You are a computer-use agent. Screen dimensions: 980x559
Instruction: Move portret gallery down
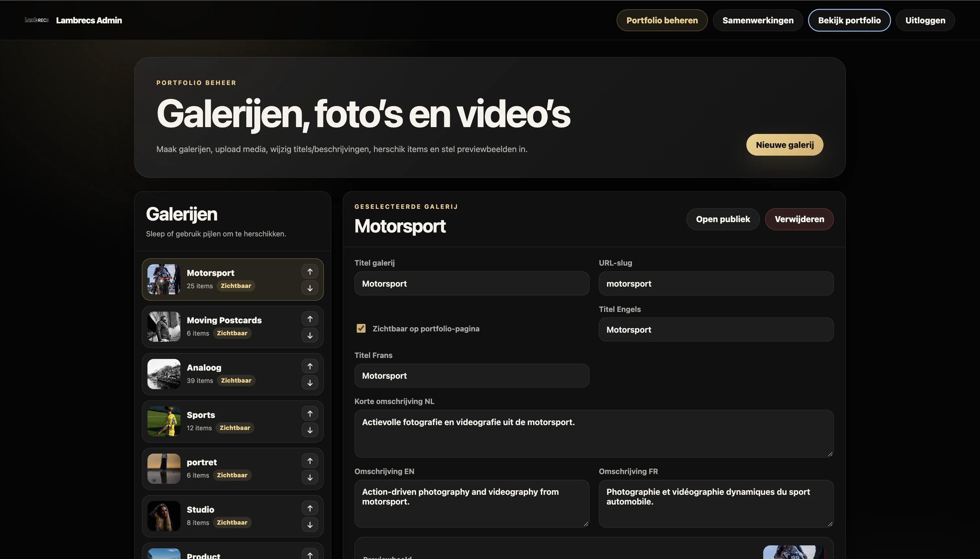(310, 477)
